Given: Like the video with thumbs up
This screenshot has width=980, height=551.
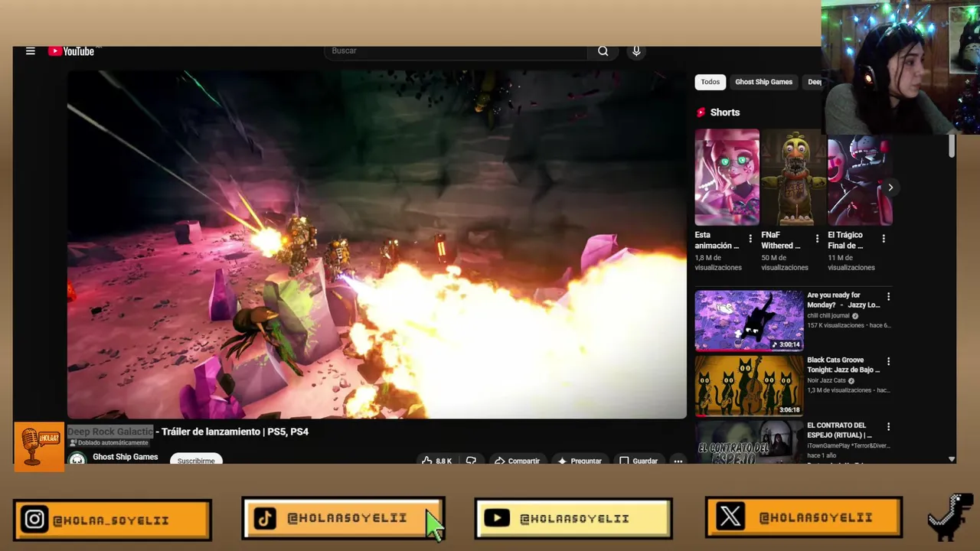Looking at the screenshot, I should (436, 461).
